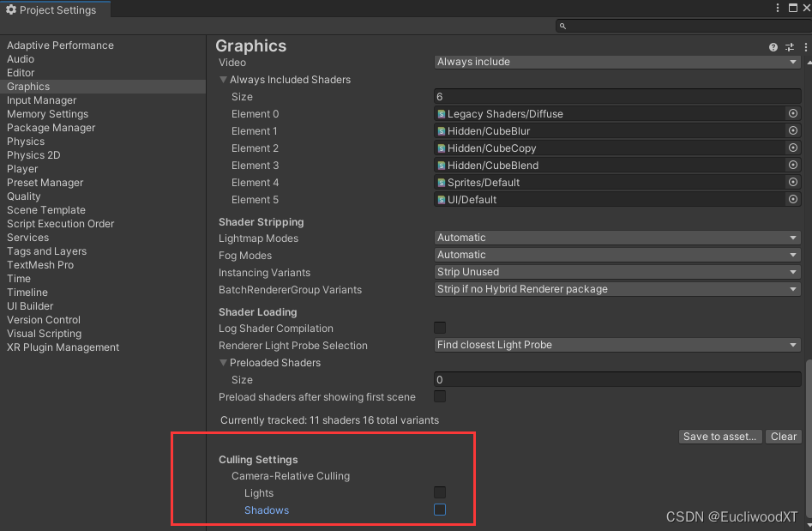Select Audio settings category
This screenshot has width=812, height=531.
pos(21,59)
